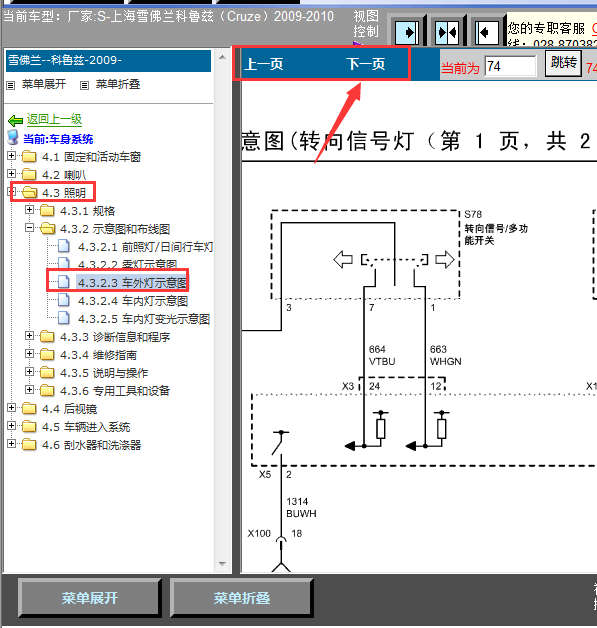This screenshot has height=628, width=597.
Task: Expand the 4.3.5 说明与操作 node
Action: click(29, 371)
